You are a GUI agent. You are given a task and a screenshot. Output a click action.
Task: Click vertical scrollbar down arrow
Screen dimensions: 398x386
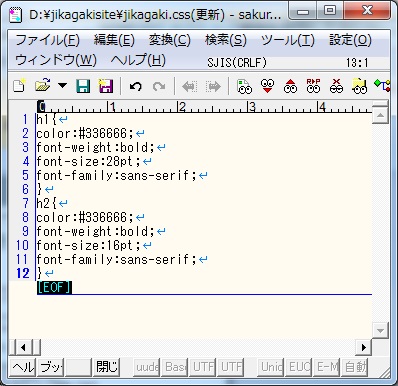tap(380, 331)
